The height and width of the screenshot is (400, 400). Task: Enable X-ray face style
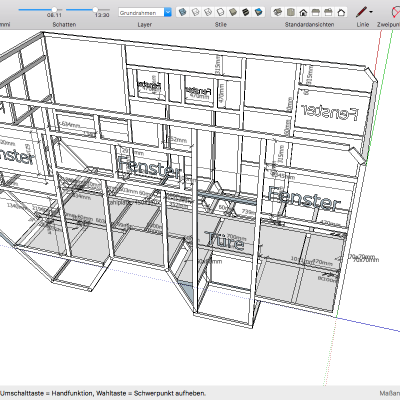coord(182,12)
